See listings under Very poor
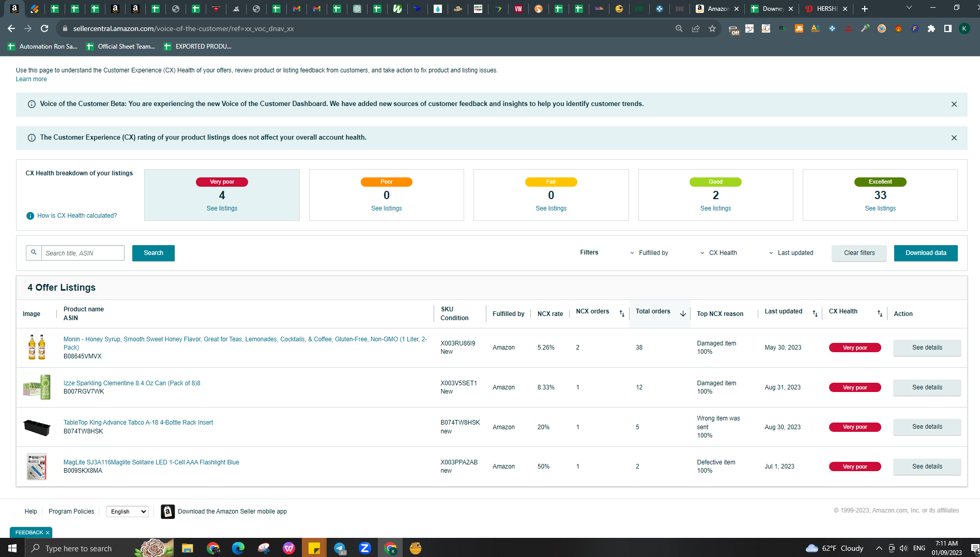The image size is (980, 557). (x=222, y=208)
